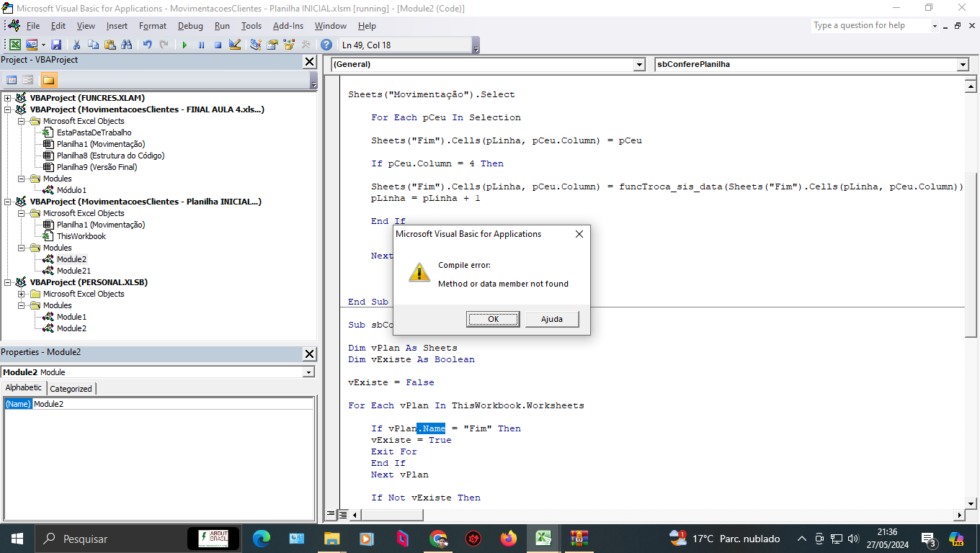Click the View Microsoft Excel toolbar icon
The height and width of the screenshot is (553, 980).
15,45
